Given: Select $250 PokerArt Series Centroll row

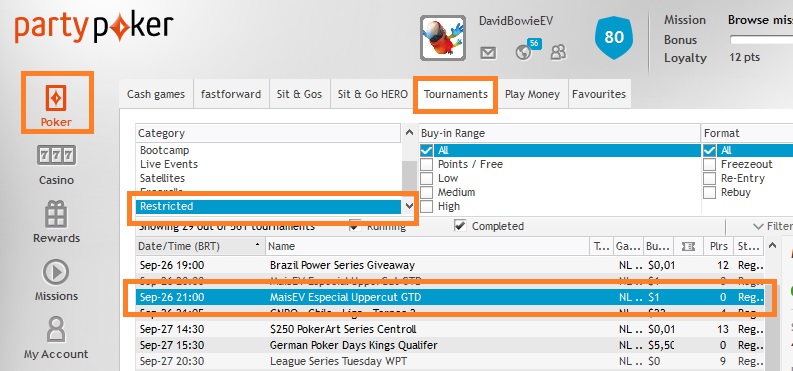Looking at the screenshot, I should point(450,330).
